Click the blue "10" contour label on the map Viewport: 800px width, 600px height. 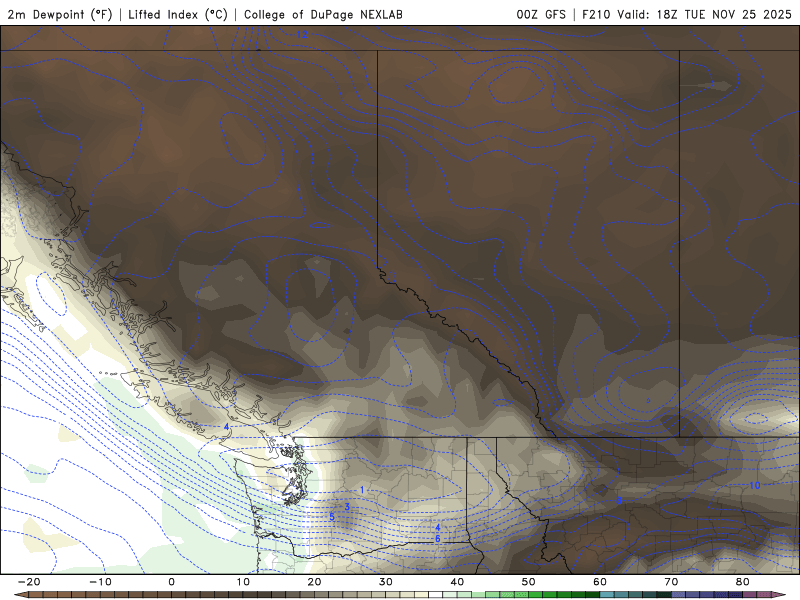click(x=755, y=485)
